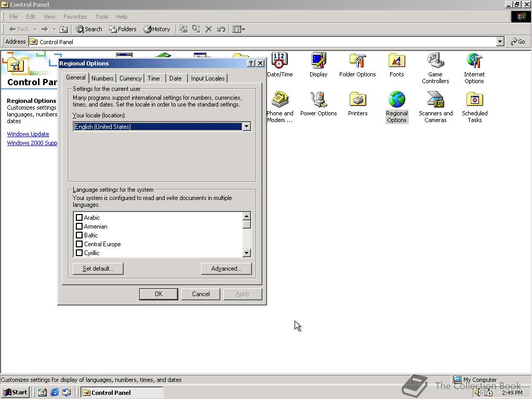Click the Forward arrow toolbar button

click(x=45, y=29)
